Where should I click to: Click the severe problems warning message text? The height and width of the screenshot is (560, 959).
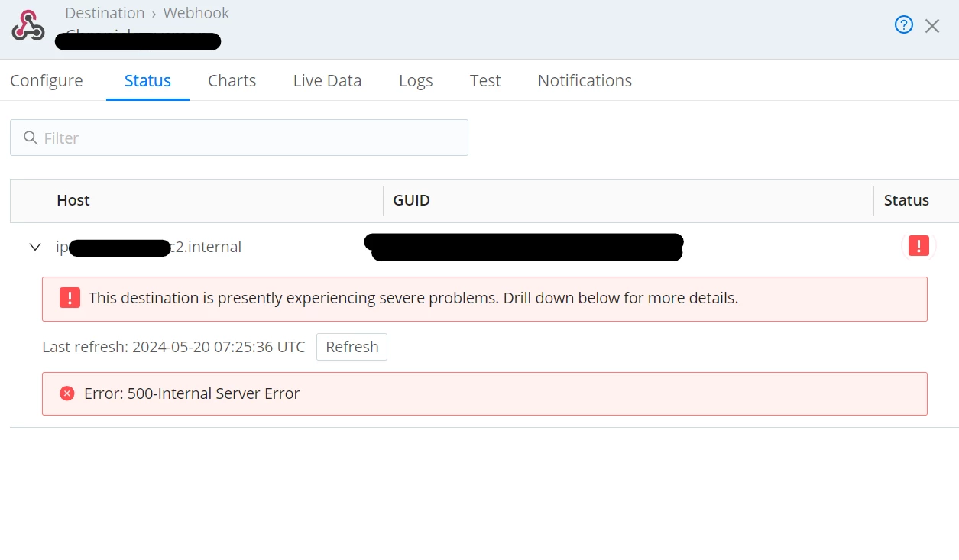point(413,298)
